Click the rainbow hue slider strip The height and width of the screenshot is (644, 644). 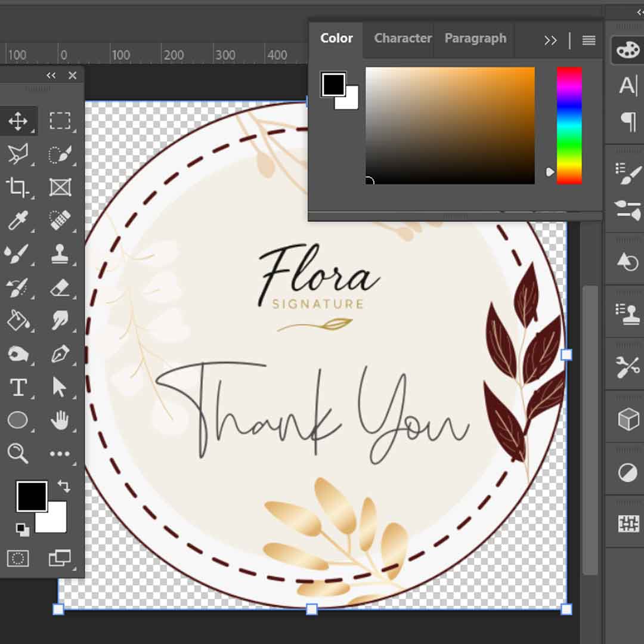[x=569, y=125]
